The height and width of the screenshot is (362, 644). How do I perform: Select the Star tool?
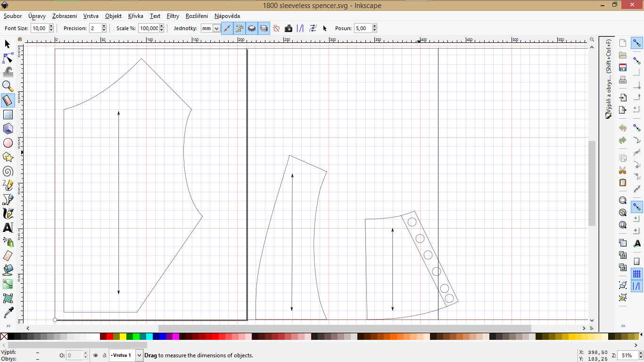pyautogui.click(x=7, y=156)
